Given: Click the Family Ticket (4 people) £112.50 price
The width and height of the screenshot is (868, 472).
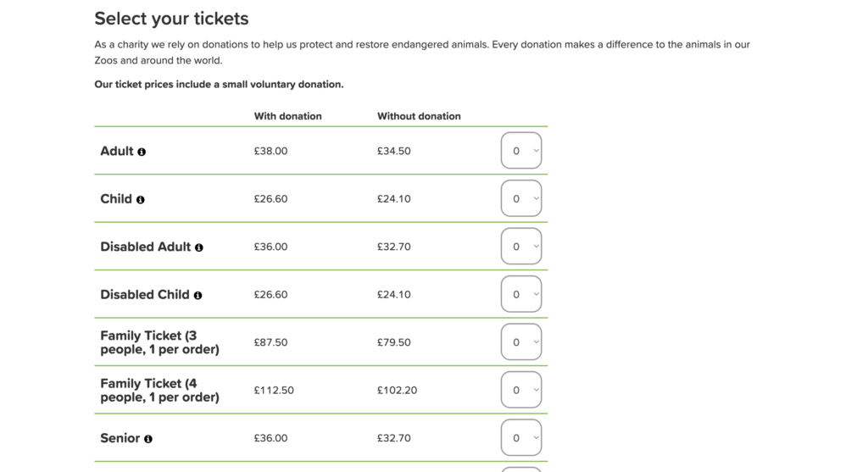Looking at the screenshot, I should point(274,390).
